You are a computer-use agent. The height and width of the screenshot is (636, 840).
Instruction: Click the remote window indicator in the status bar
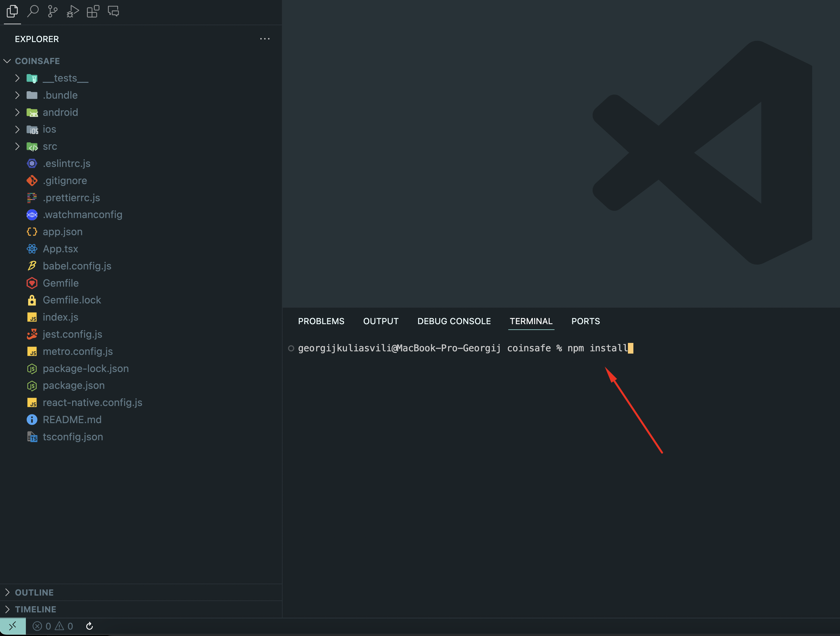point(13,626)
